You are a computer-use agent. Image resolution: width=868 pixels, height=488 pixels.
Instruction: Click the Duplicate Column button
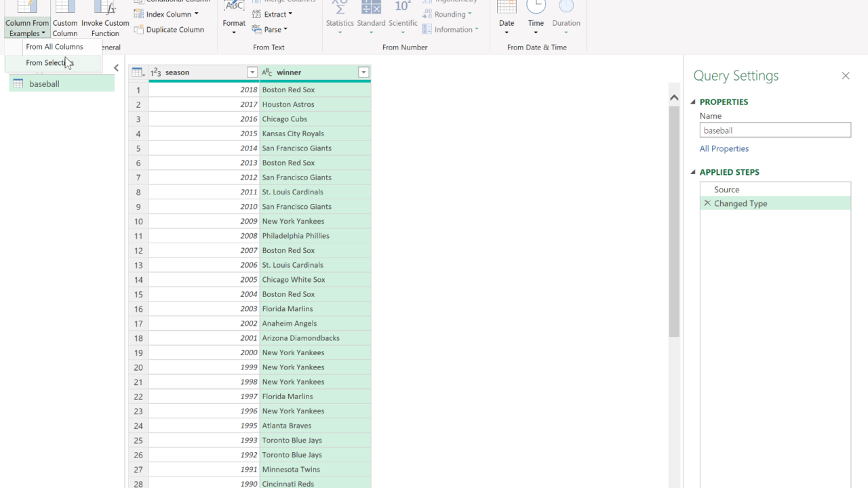click(169, 30)
